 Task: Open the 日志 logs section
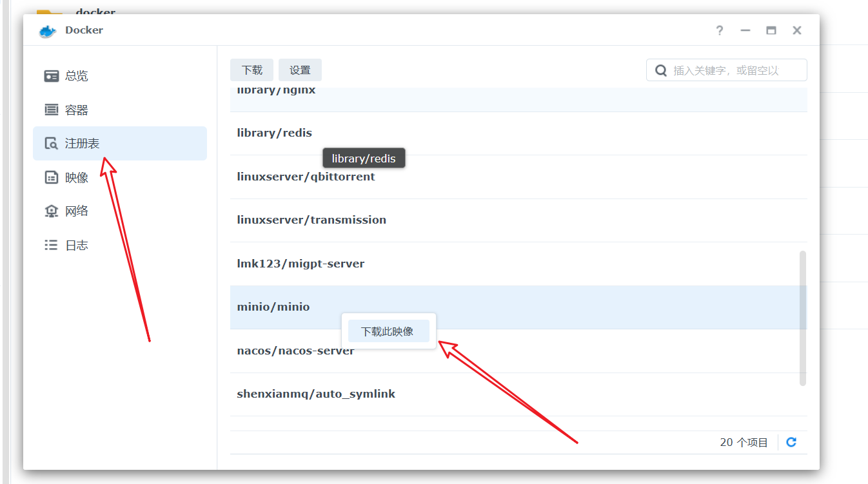(120, 245)
